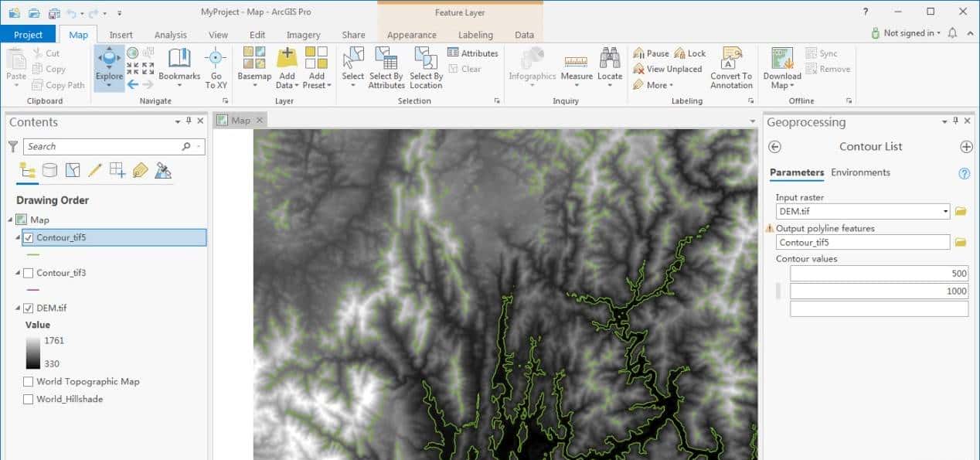This screenshot has width=980, height=460.
Task: Enable the World Topographic Map layer
Action: pyautogui.click(x=29, y=381)
